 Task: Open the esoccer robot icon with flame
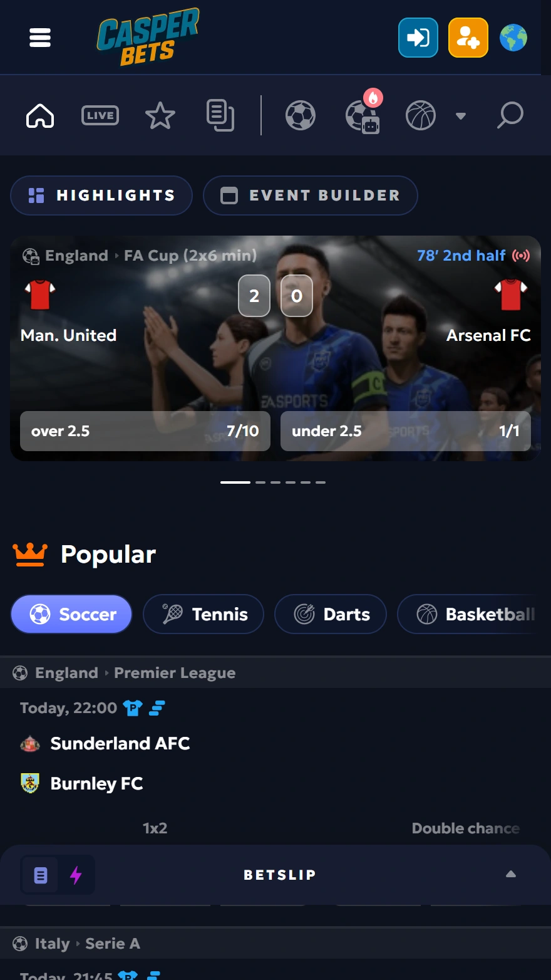point(363,113)
